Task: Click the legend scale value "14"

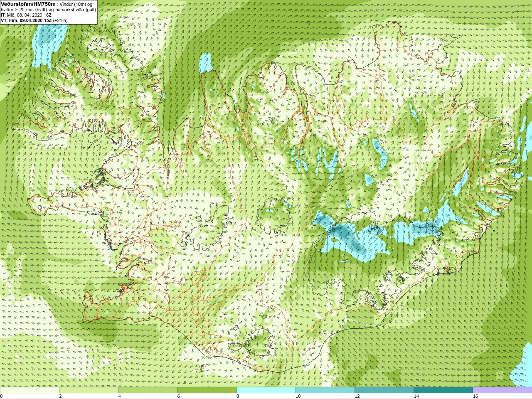Action: (x=416, y=396)
